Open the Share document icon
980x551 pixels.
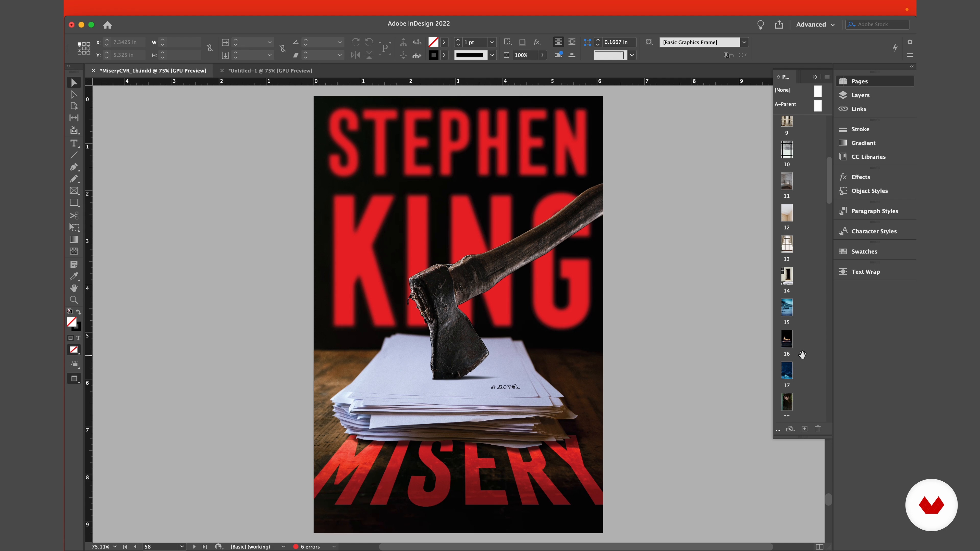(779, 25)
